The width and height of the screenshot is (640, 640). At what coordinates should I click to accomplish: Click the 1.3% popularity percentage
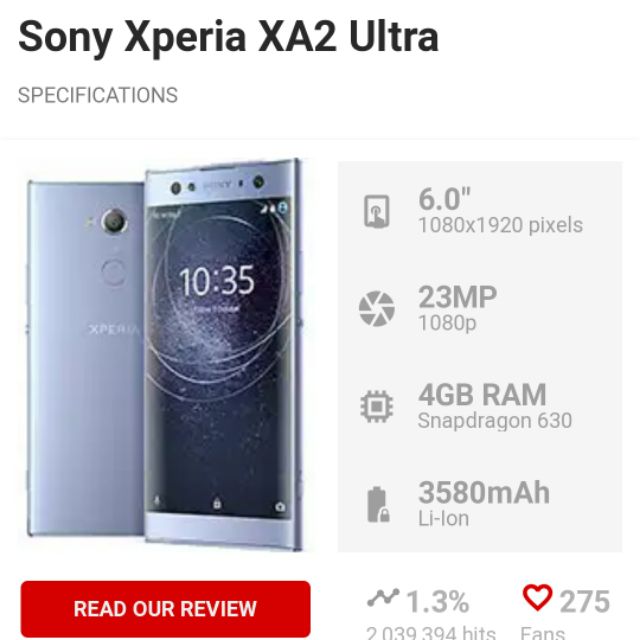point(438,602)
